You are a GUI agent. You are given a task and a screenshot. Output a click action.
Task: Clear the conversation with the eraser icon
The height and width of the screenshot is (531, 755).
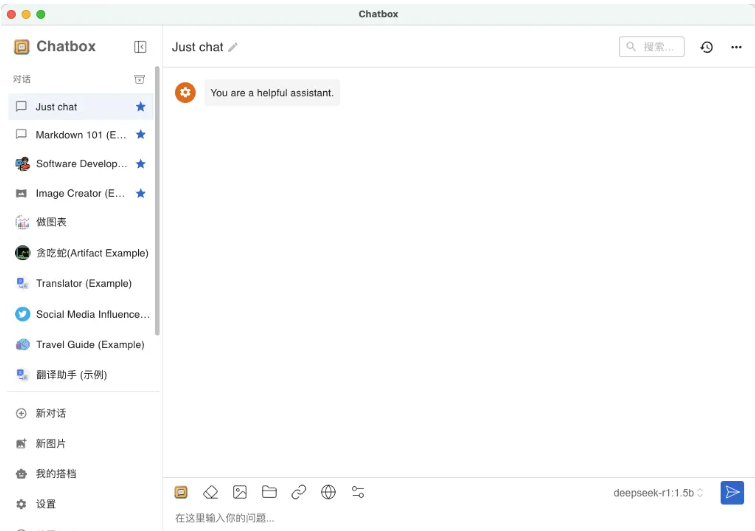coord(210,492)
